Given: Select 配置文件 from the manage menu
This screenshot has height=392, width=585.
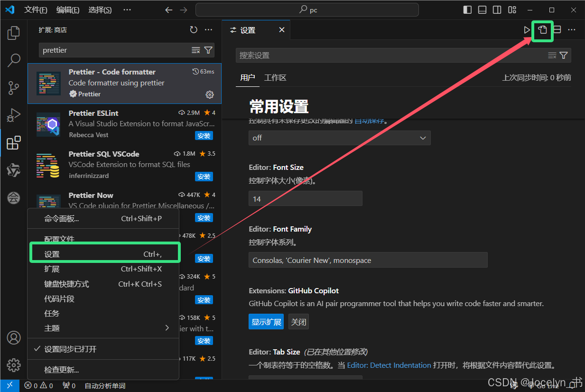Looking at the screenshot, I should click(x=103, y=239).
